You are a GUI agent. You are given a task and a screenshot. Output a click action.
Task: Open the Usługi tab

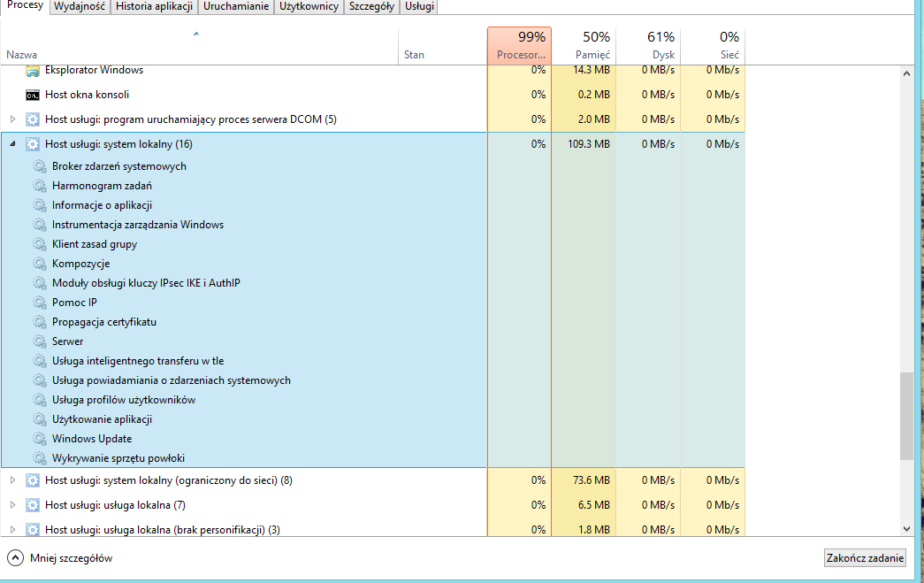[x=420, y=6]
